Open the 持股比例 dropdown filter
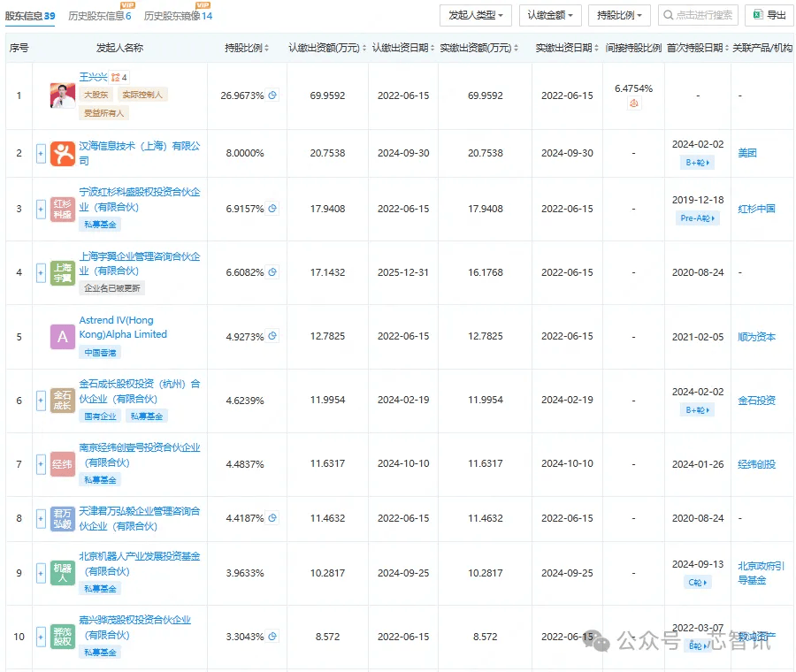The image size is (796, 672). pos(619,15)
